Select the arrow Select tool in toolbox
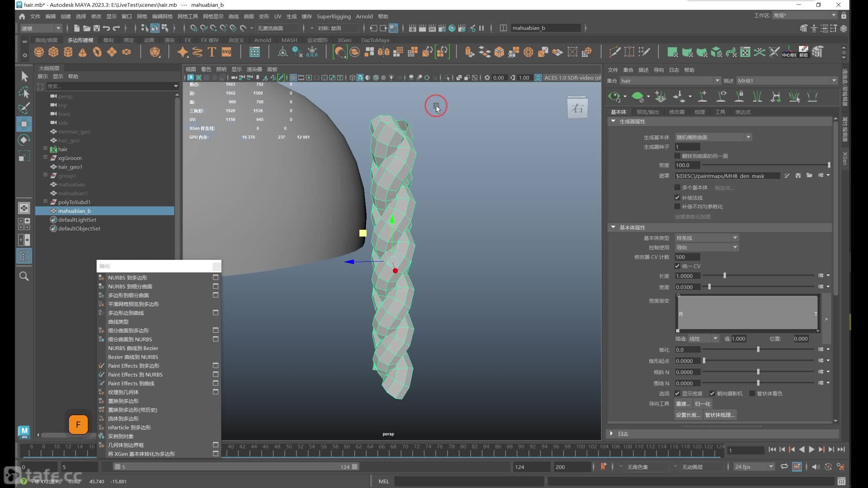Viewport: 868px width, 488px height. [x=24, y=76]
